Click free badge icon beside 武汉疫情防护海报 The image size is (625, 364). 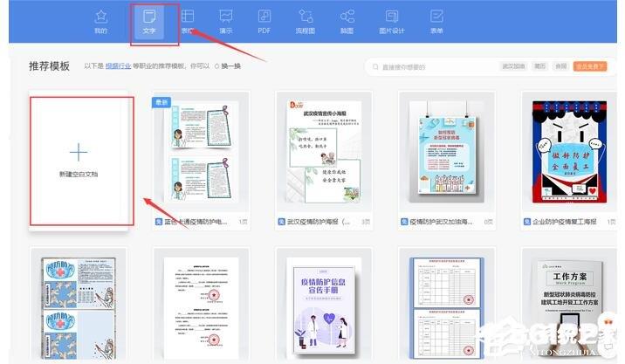click(281, 222)
